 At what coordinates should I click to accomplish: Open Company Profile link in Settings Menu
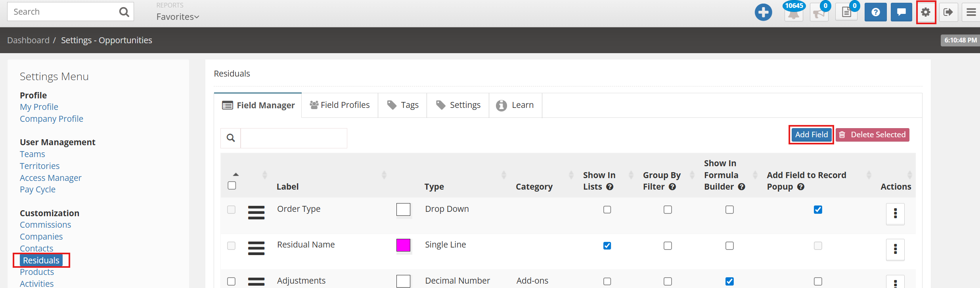click(x=52, y=119)
